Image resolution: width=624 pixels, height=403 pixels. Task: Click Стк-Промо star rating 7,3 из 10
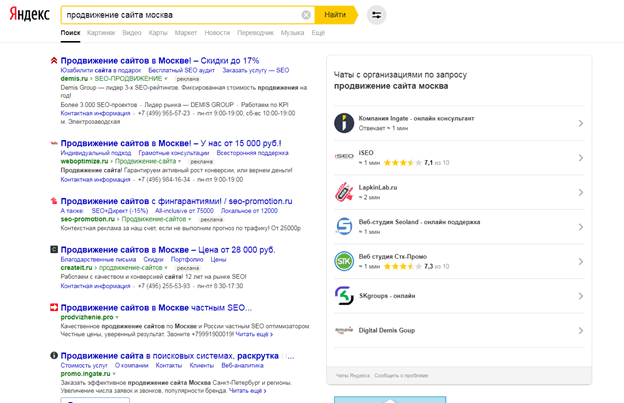pyautogui.click(x=416, y=266)
